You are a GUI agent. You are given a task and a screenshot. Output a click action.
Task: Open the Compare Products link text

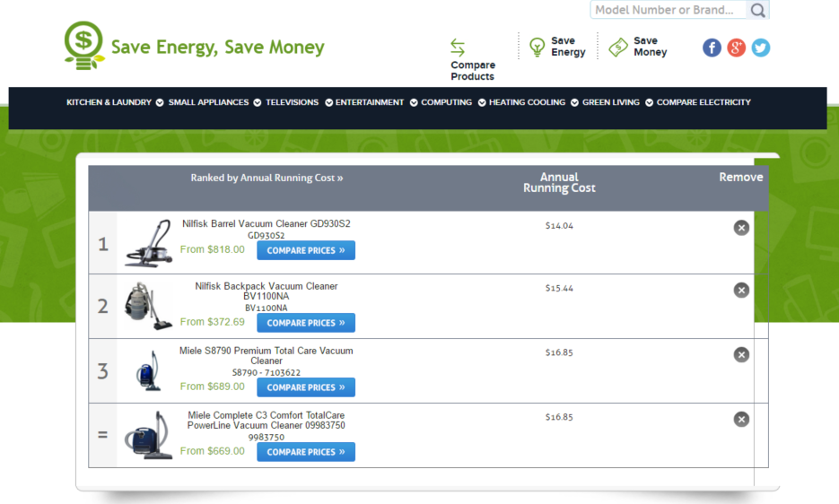click(473, 71)
